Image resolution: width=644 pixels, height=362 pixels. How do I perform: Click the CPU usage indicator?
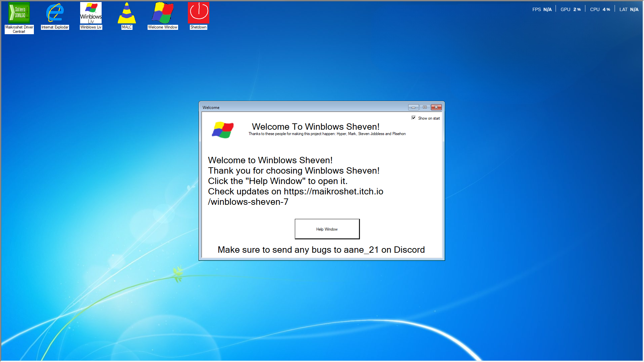pos(600,9)
